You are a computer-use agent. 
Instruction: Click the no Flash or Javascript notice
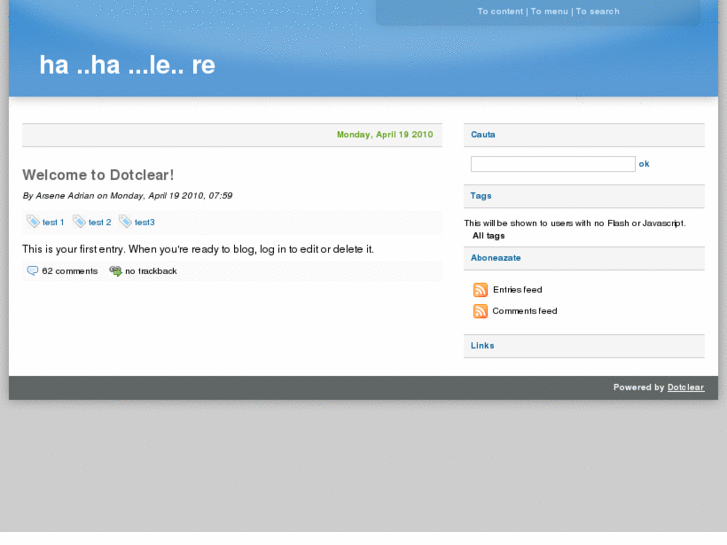point(575,223)
